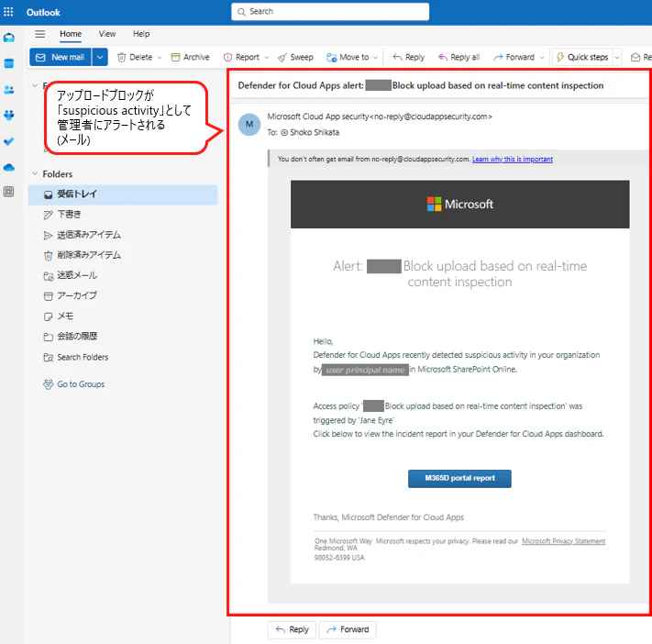The image size is (652, 644).
Task: Open the 下書き drafts folder
Action: pyautogui.click(x=123, y=215)
